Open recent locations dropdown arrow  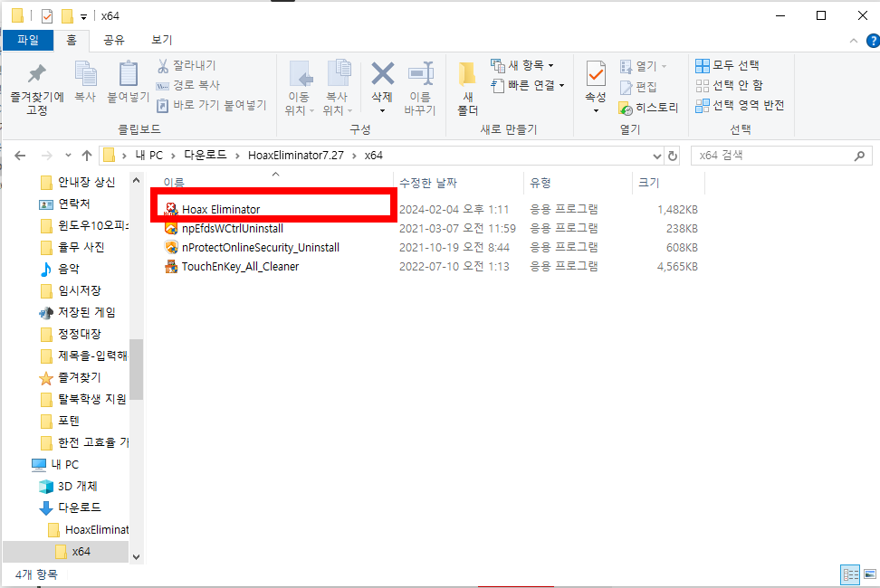tap(68, 156)
